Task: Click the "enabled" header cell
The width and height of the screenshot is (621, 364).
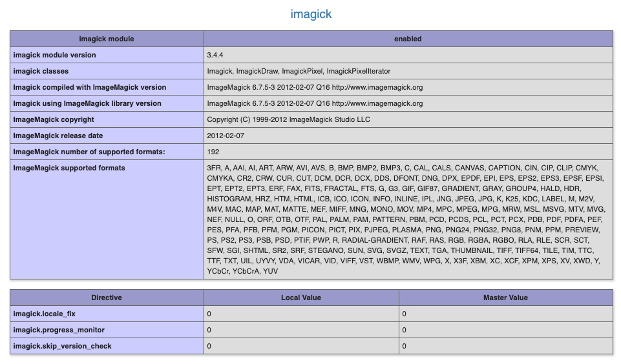Action: 408,39
